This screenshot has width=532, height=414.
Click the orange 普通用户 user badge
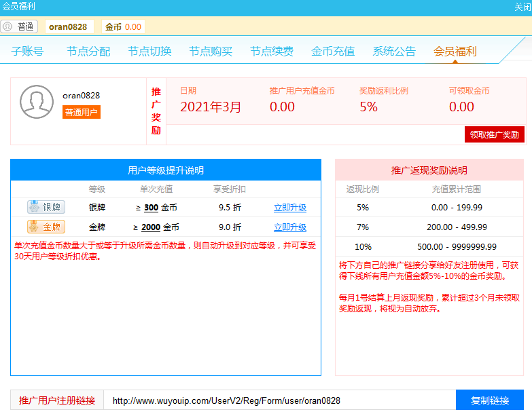pos(82,112)
